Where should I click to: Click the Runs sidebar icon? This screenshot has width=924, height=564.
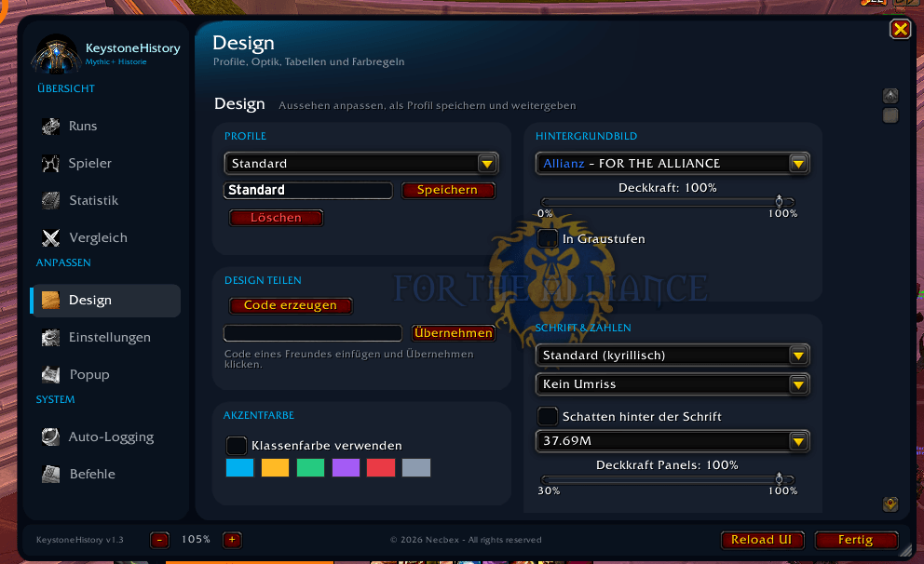(x=50, y=126)
